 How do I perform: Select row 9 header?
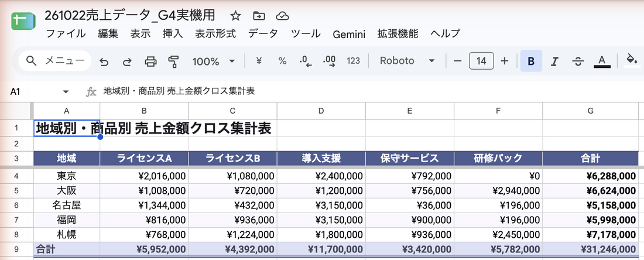click(x=16, y=249)
